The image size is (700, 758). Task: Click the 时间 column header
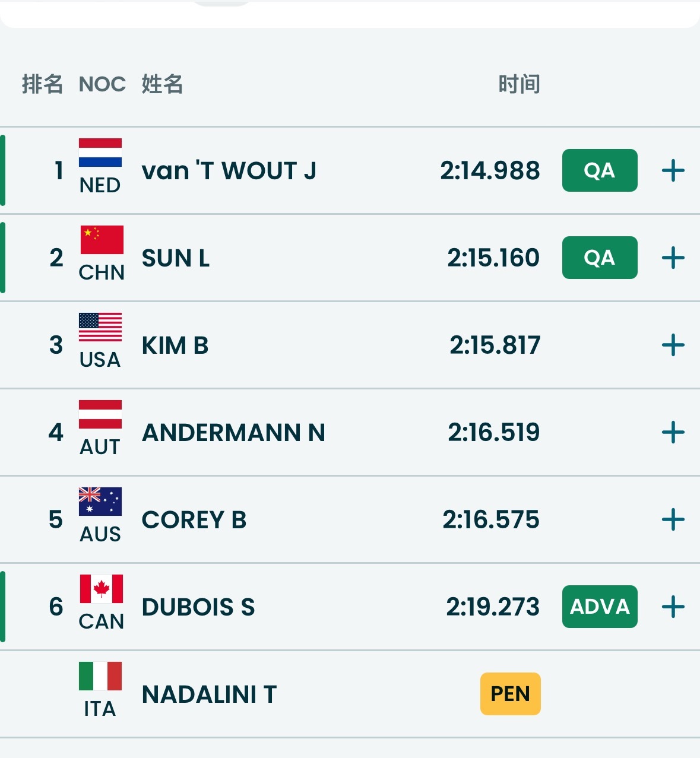[519, 84]
